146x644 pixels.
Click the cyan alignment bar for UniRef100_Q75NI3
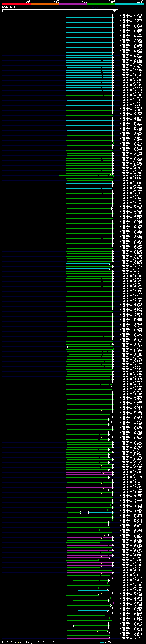(x=90, y=15)
